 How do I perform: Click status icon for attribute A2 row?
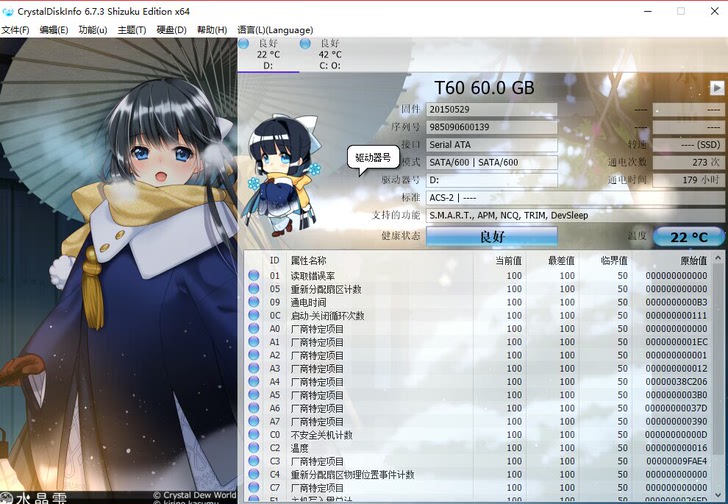point(254,355)
